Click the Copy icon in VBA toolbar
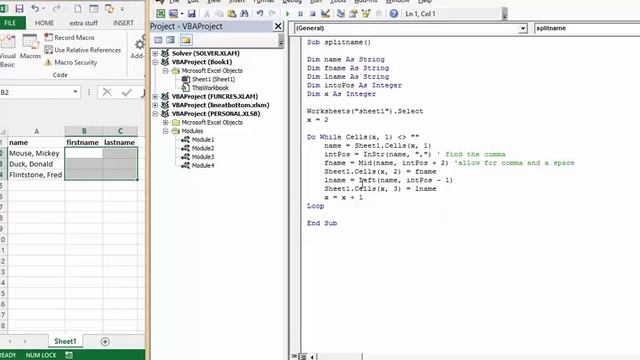This screenshot has height=360, width=640. point(219,13)
